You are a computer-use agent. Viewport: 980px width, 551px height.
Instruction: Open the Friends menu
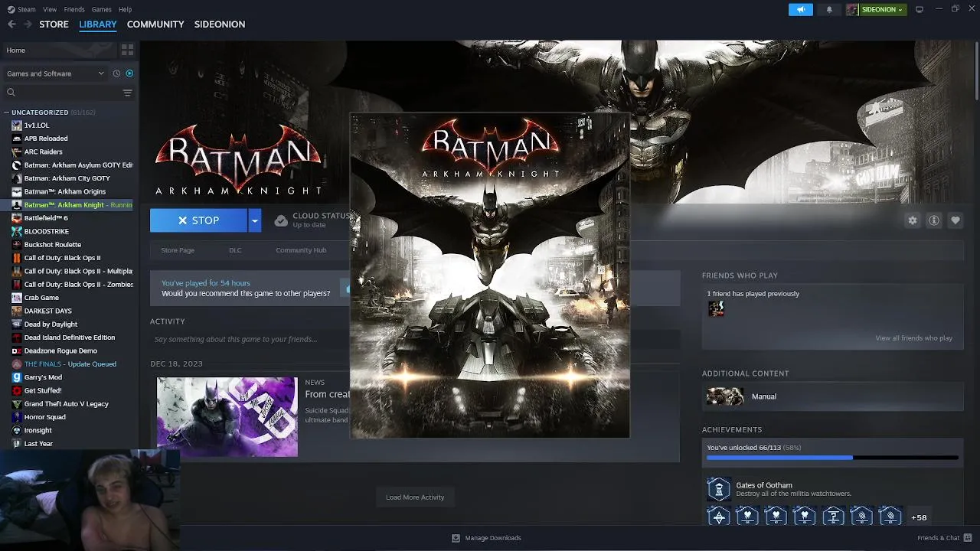pos(74,9)
